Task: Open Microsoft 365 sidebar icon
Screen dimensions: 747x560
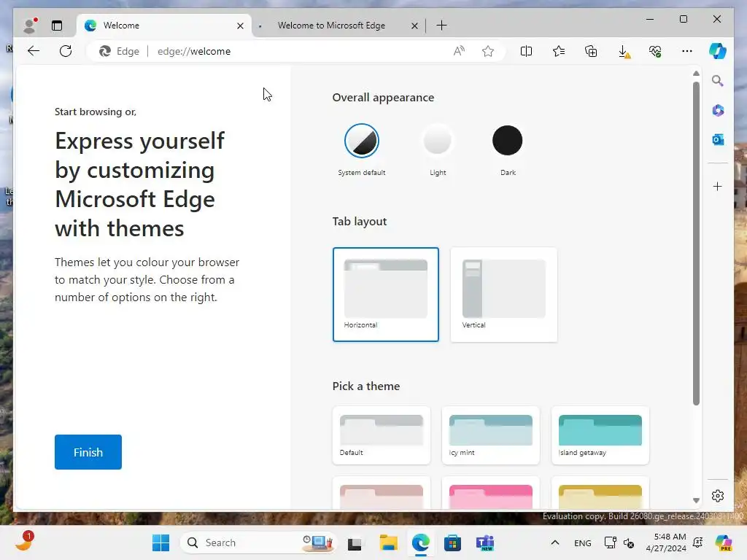Action: (x=718, y=111)
